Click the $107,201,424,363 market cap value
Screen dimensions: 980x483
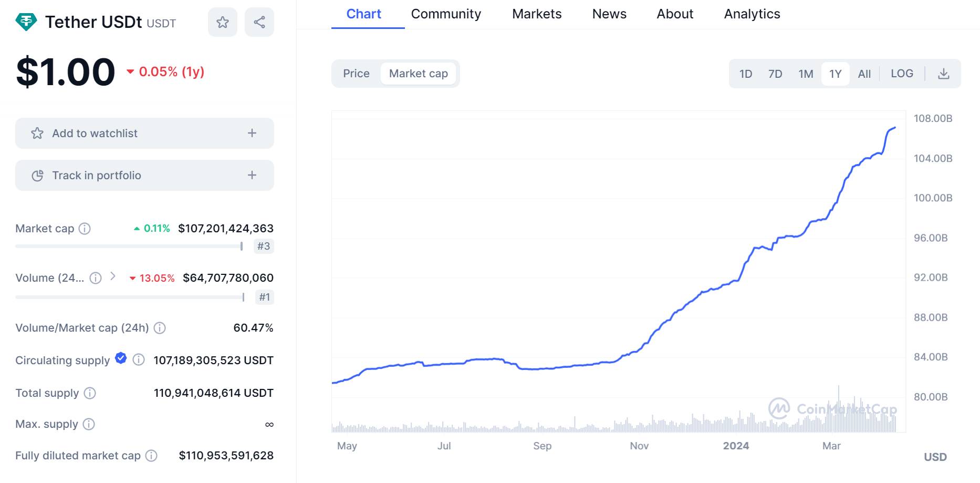point(226,229)
